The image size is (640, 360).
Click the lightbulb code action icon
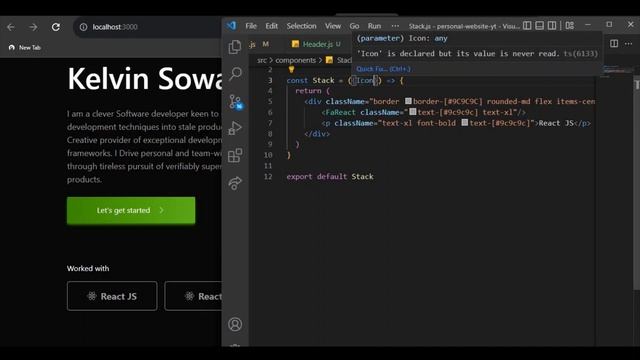click(291, 69)
